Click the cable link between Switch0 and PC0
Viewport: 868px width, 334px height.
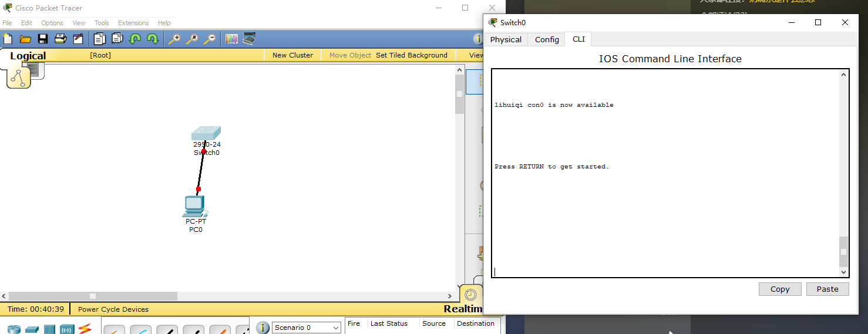pyautogui.click(x=201, y=170)
